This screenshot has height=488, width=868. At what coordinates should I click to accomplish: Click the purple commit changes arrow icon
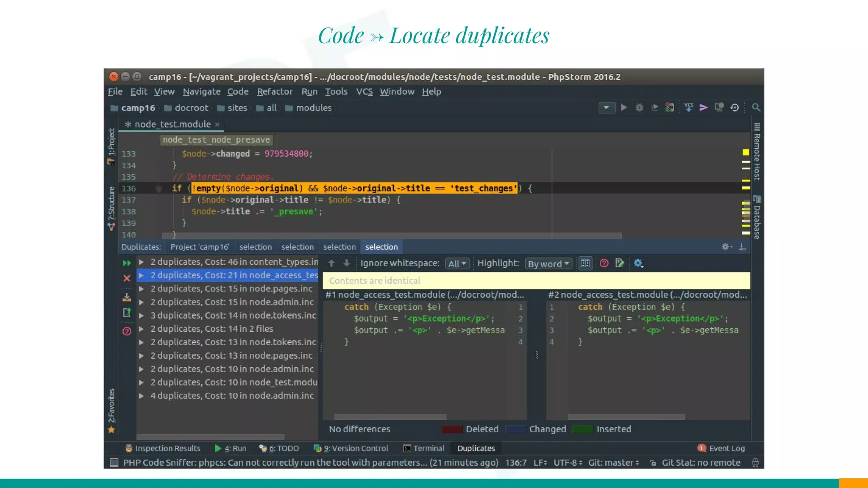[x=704, y=108]
